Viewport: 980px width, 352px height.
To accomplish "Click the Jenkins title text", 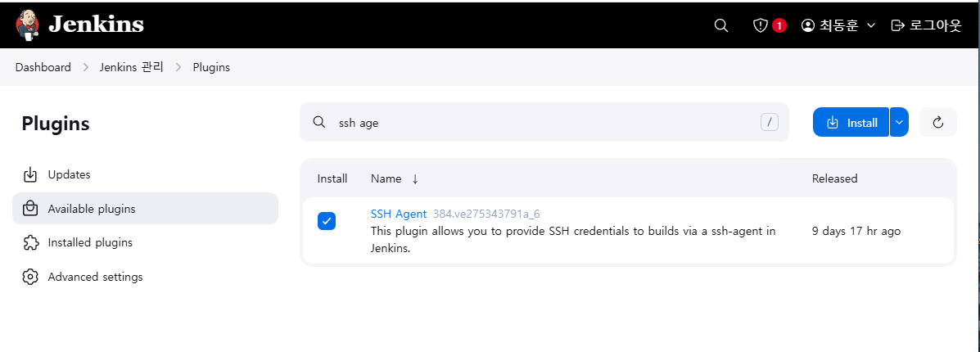I will tap(97, 25).
